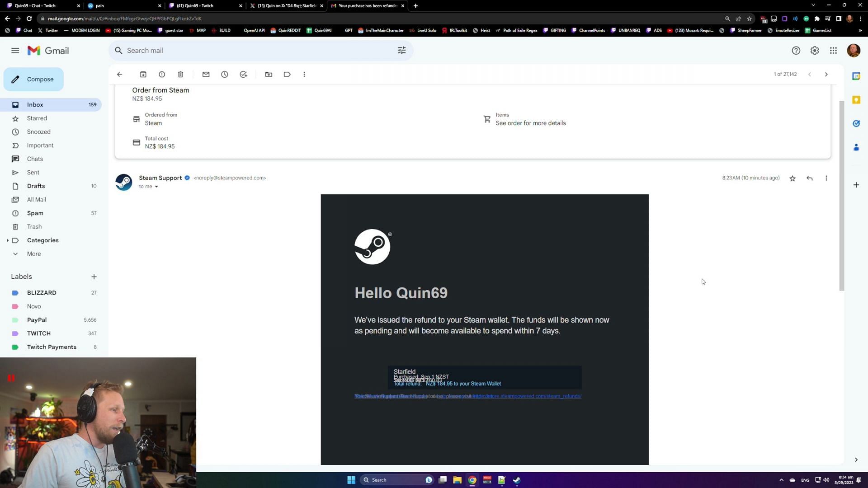Switch to '(41) Quin69 - Twitch' tab
Image resolution: width=868 pixels, height=488 pixels.
pos(206,6)
